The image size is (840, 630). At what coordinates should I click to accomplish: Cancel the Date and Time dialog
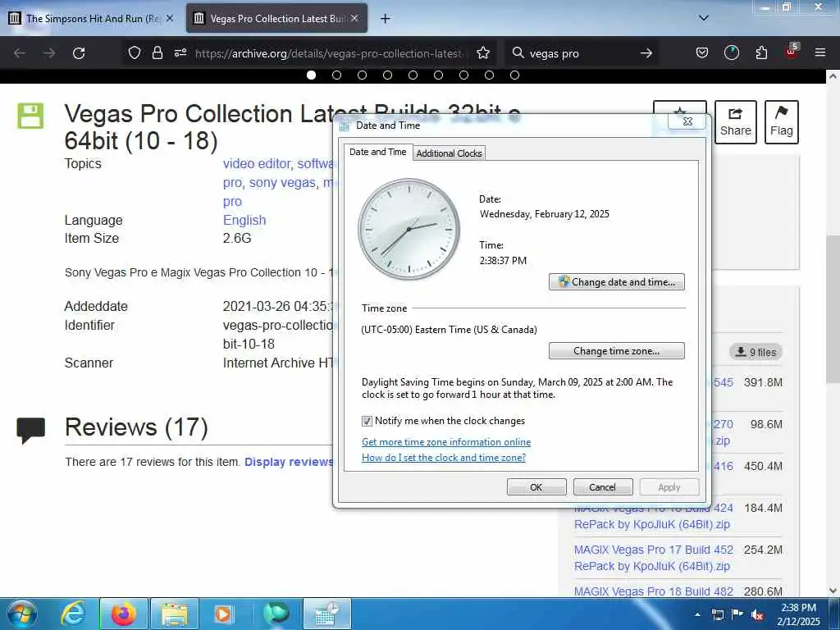point(603,487)
